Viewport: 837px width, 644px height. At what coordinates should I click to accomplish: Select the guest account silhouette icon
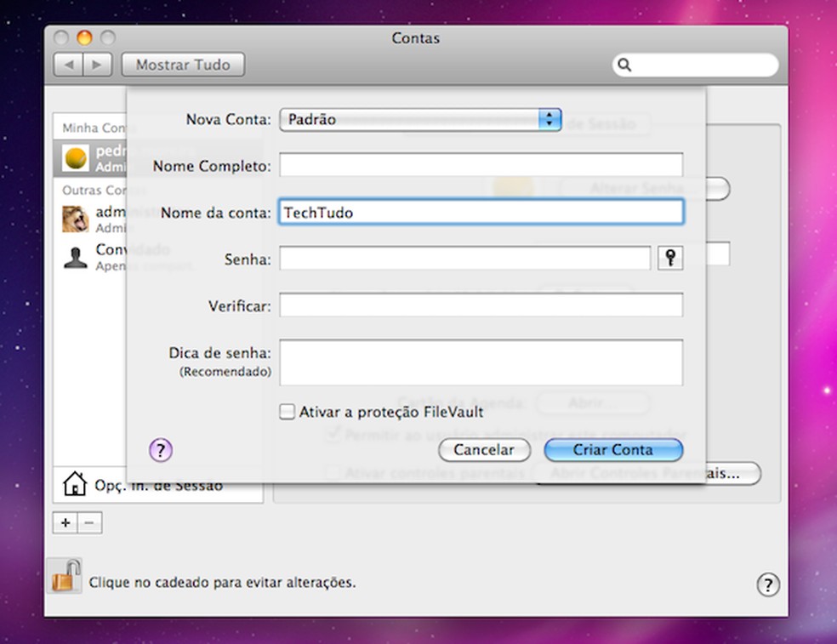click(75, 258)
